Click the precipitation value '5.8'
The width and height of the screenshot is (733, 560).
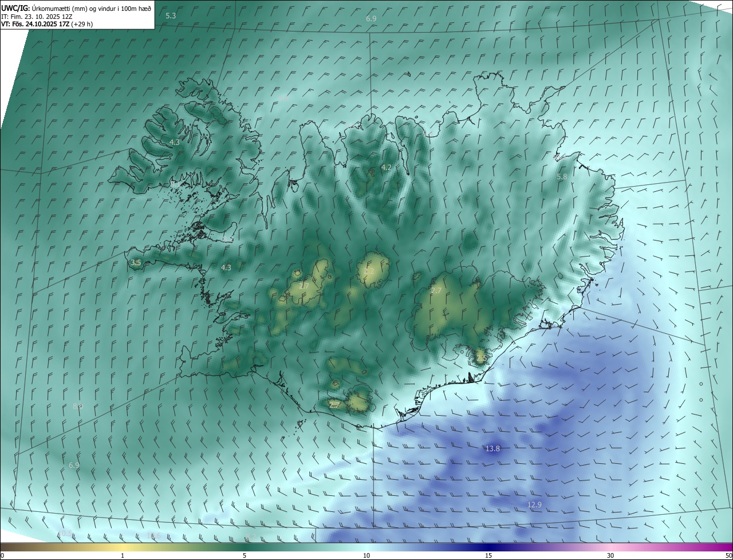[x=562, y=177]
